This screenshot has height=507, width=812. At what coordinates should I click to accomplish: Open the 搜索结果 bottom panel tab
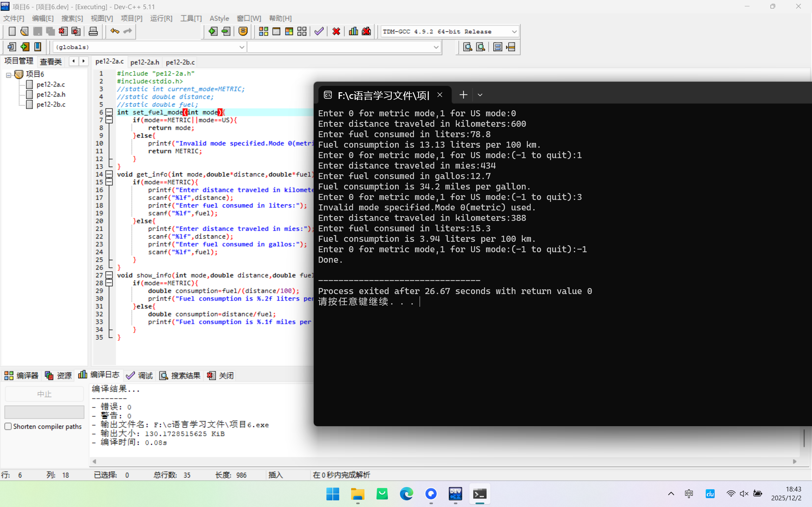180,375
